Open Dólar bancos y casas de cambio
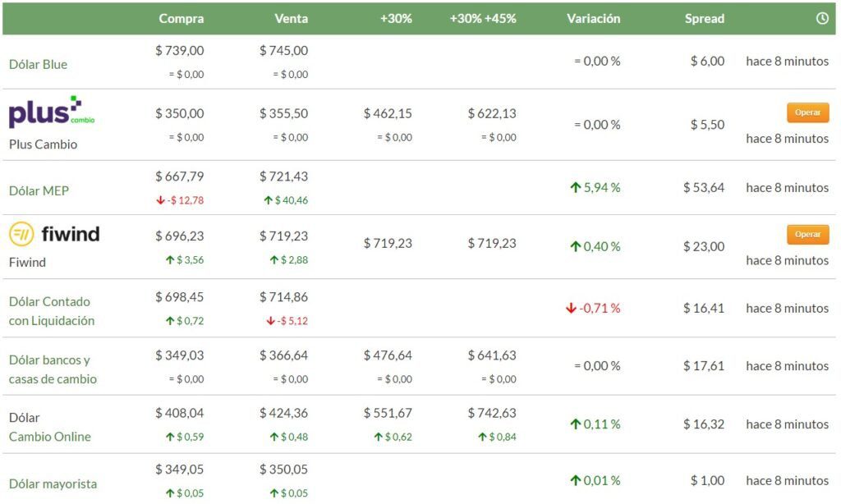841x504 pixels. tap(53, 369)
